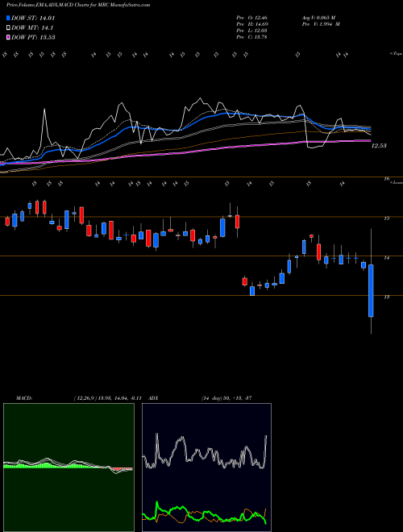The image size is (403, 532).
Task: Click the 'Pre O: 12.46' value
Action: pos(251,17)
